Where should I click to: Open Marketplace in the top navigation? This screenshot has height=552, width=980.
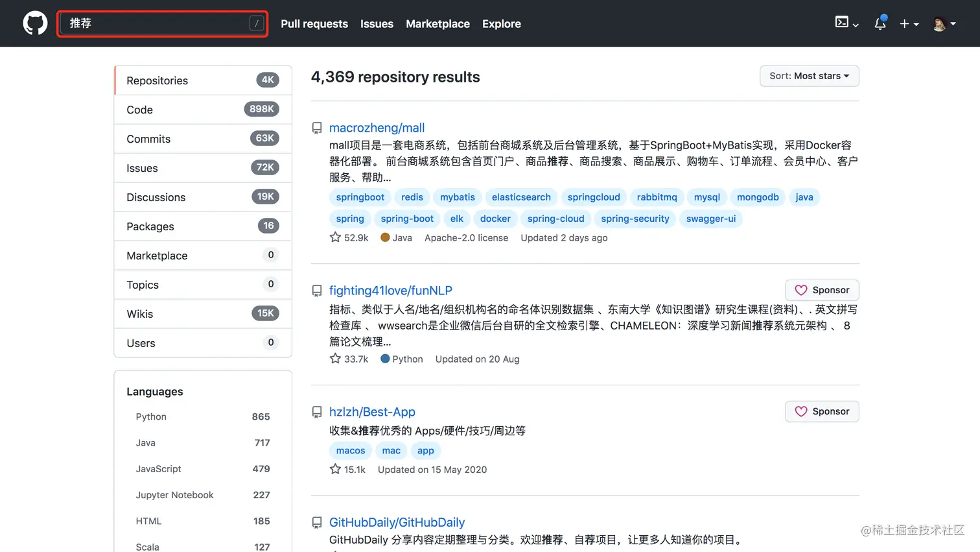click(437, 23)
